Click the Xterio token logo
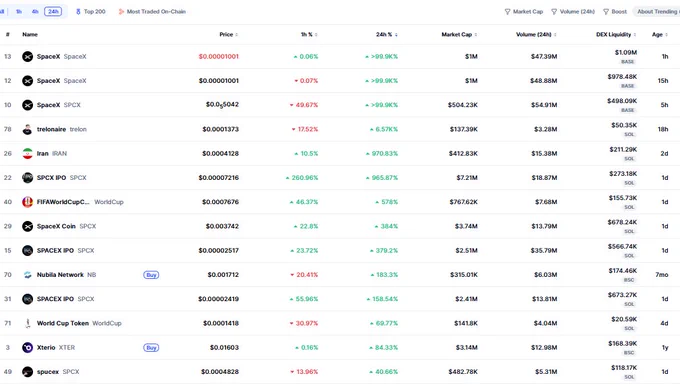Viewport: 680px width, 384px height. 27,348
